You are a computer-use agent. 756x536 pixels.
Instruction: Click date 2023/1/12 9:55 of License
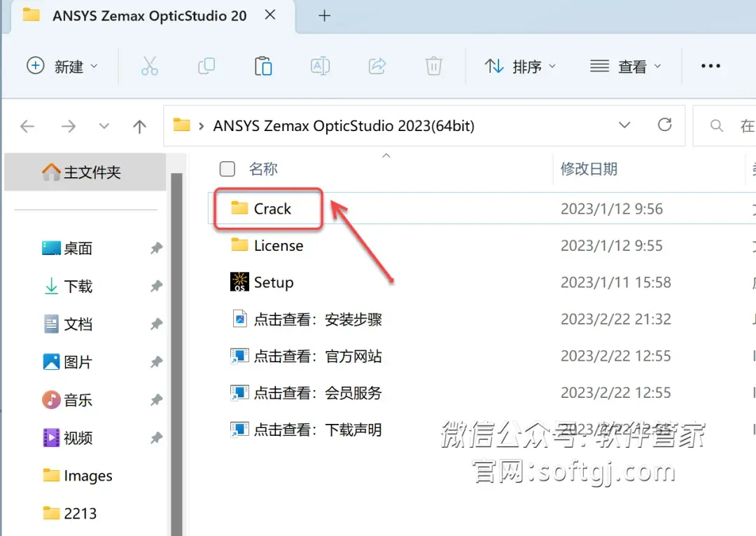click(611, 245)
